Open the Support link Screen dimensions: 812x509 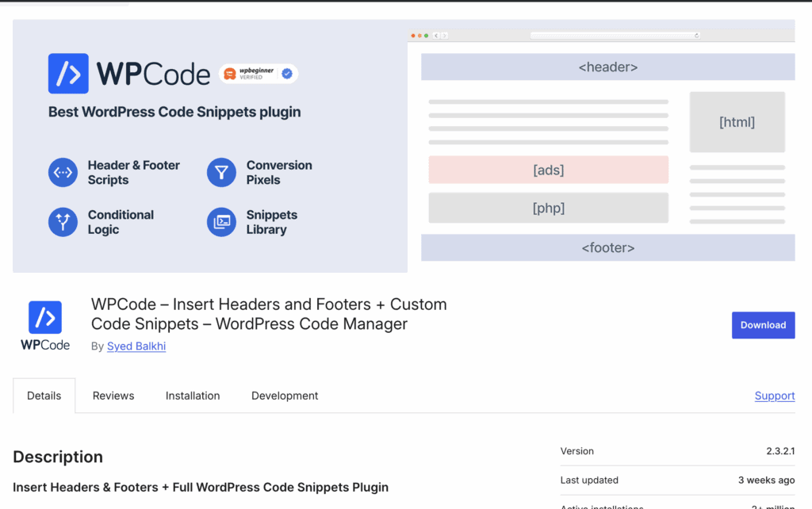(774, 396)
